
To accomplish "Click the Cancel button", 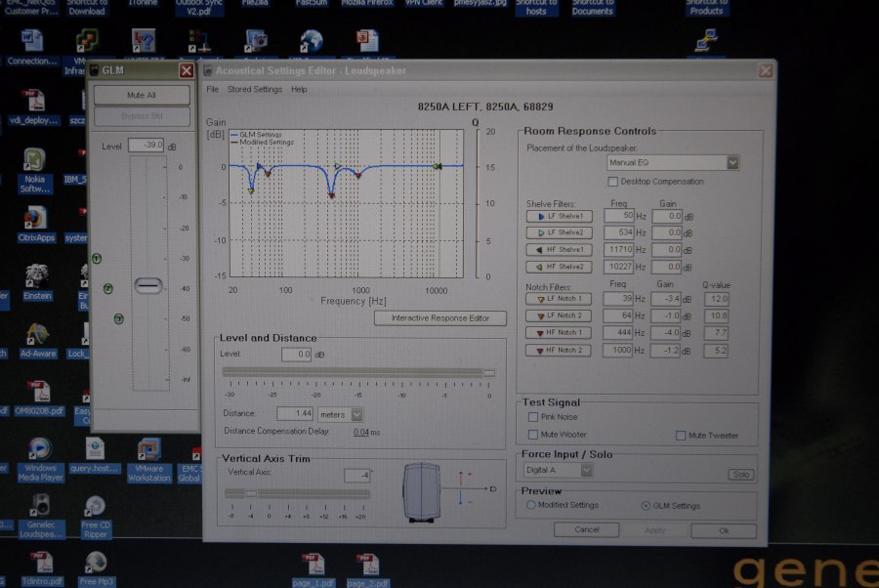I will (x=586, y=529).
